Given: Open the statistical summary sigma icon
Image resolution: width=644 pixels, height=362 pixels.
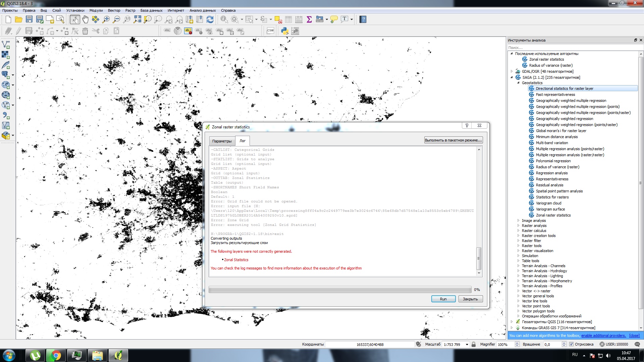Looking at the screenshot, I should [x=309, y=19].
